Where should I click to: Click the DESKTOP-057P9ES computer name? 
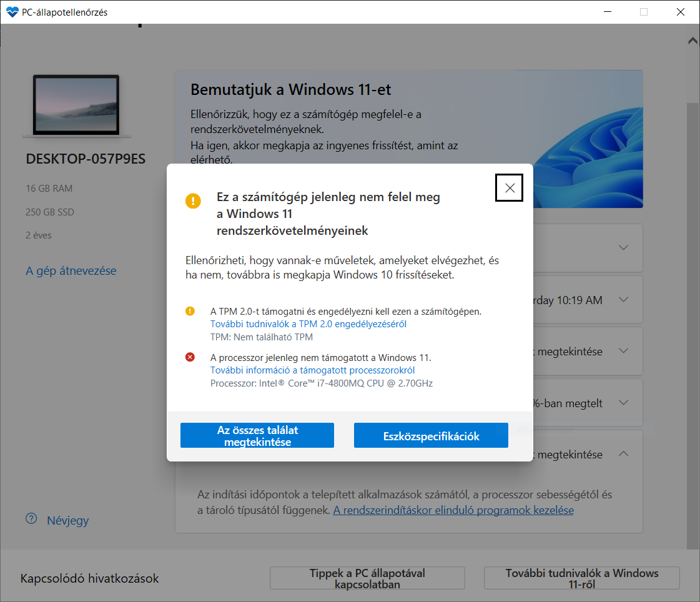tap(86, 159)
